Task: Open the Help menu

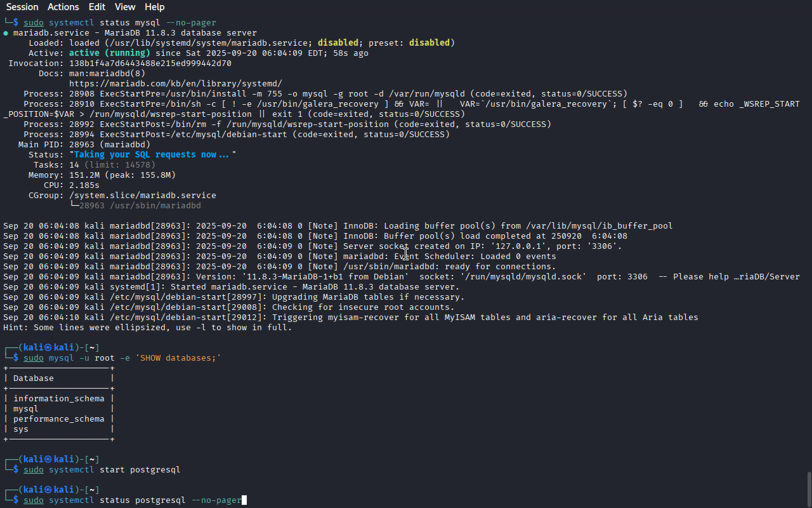Action: (154, 7)
